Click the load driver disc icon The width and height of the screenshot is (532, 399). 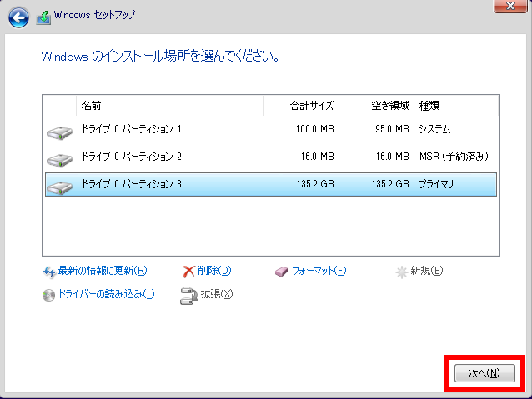click(x=48, y=295)
